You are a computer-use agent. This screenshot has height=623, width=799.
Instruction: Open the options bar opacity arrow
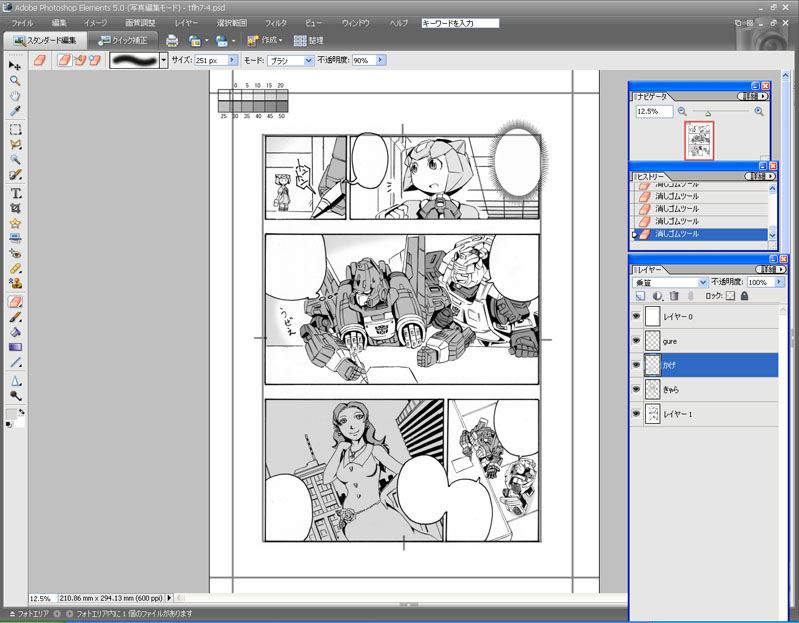[x=381, y=60]
